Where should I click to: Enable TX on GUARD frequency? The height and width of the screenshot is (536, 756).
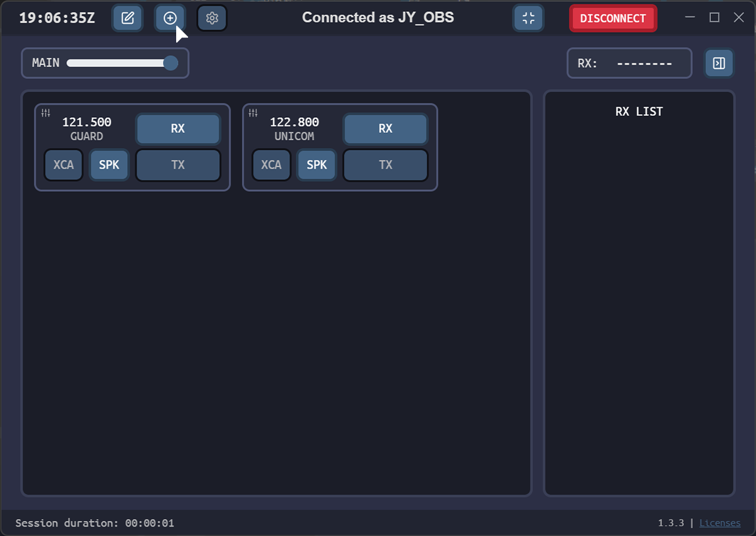pyautogui.click(x=178, y=165)
